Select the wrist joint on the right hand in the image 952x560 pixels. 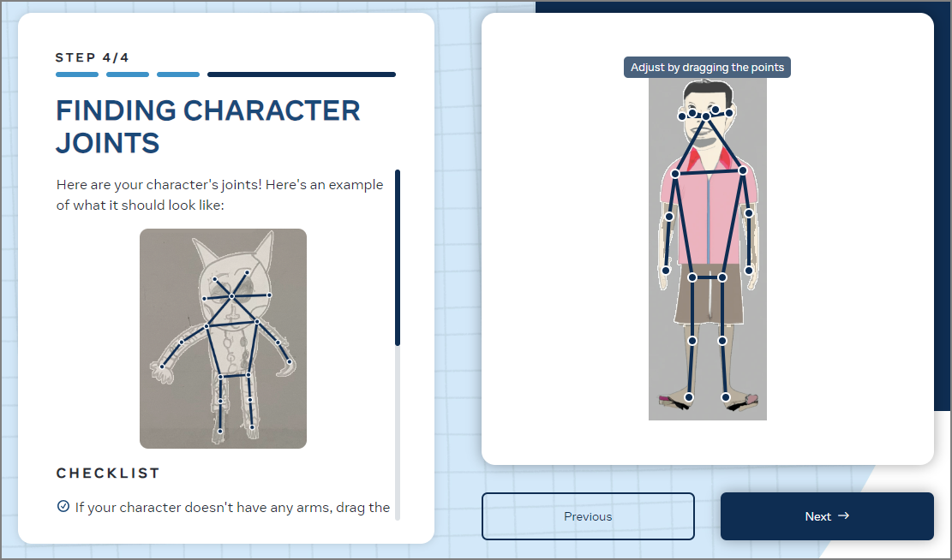(x=749, y=271)
